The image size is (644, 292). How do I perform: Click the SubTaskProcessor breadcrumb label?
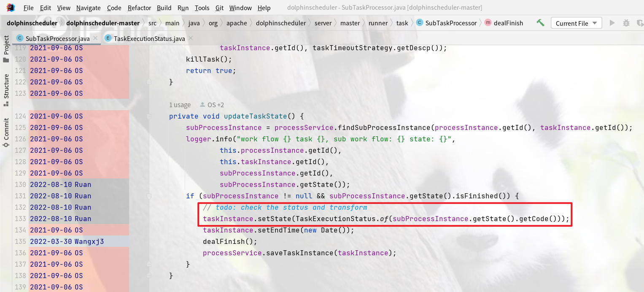tap(451, 23)
